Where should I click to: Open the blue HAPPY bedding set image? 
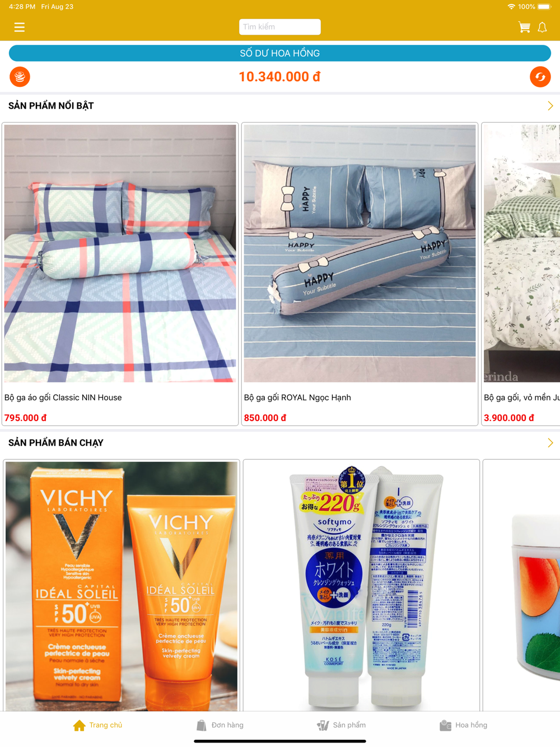[x=360, y=253]
